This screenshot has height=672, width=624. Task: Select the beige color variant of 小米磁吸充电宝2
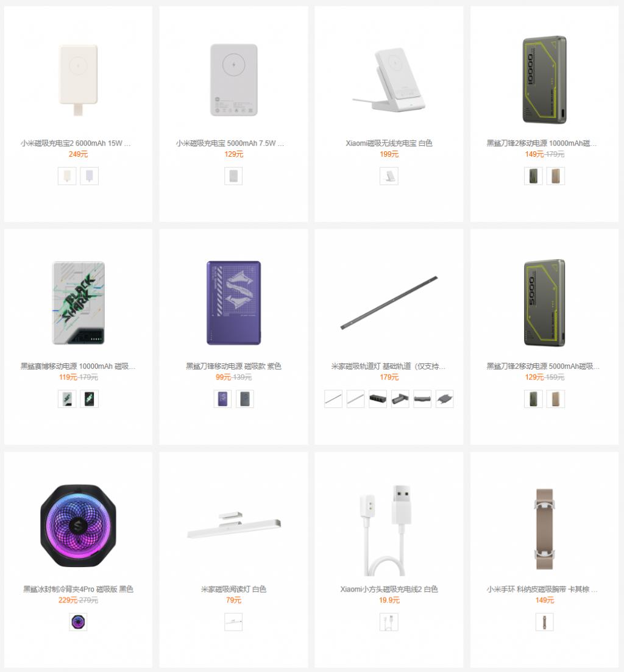pos(67,176)
